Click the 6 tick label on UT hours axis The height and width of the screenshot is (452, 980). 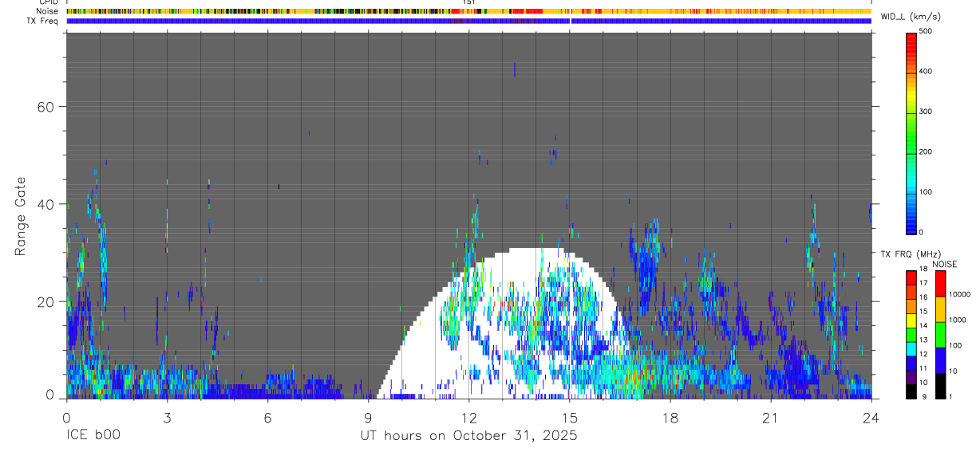[267, 418]
